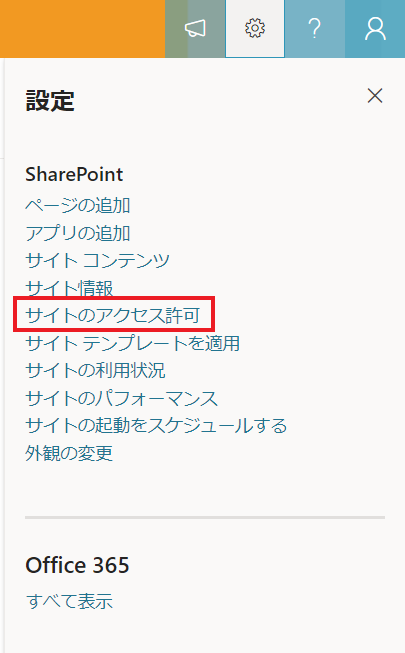
Task: Show all Office 365 settings via すべて表示
Action: pyautogui.click(x=69, y=601)
